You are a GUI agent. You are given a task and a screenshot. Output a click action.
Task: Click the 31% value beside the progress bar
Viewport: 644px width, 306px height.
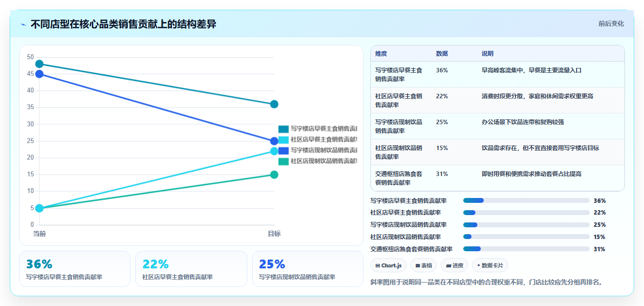(x=600, y=249)
